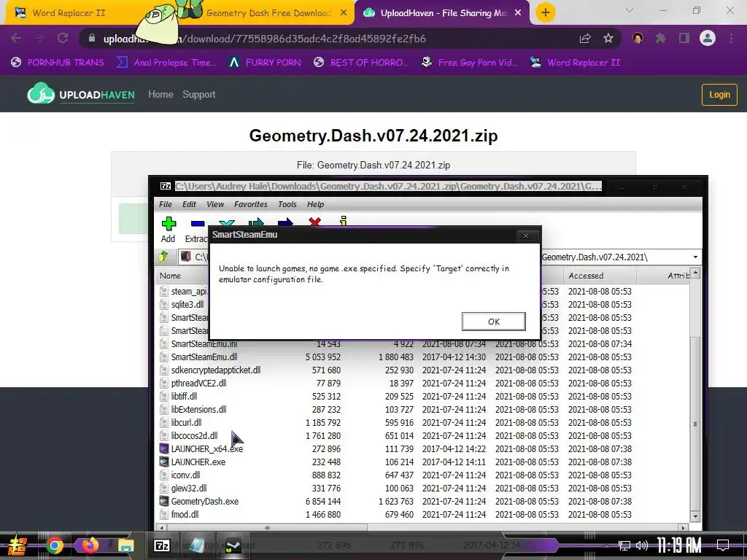Click the UploadHaven logo
The image size is (747, 560).
click(x=81, y=94)
